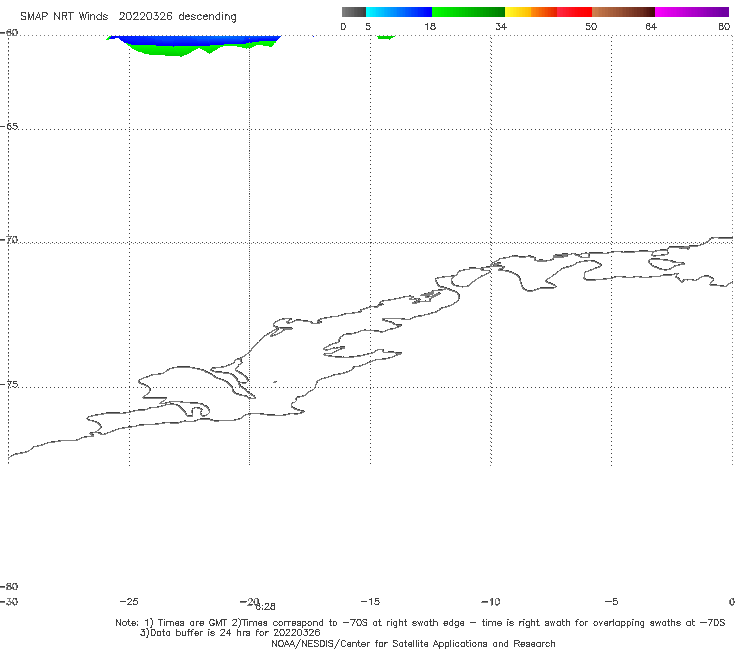Click the cyan-blue segment of the color bar
Viewport: 740px width, 650px height.
click(x=398, y=12)
